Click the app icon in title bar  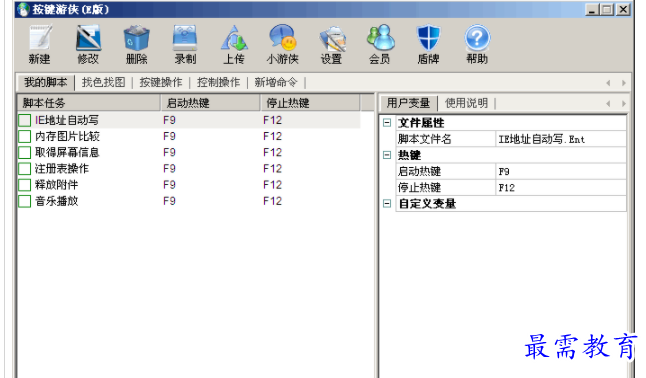tap(23, 9)
